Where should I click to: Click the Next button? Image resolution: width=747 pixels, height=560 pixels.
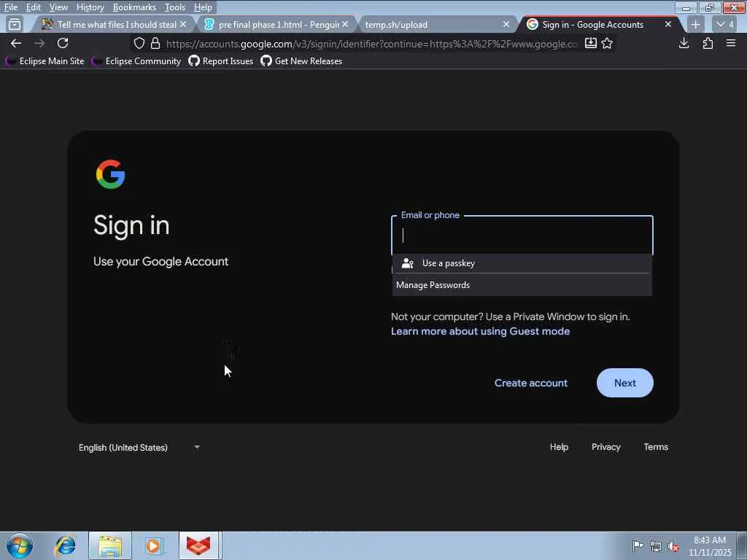pos(625,383)
